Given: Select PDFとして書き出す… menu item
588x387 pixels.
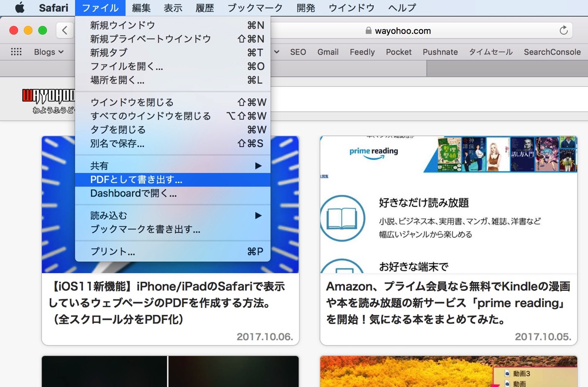Looking at the screenshot, I should [x=173, y=179].
